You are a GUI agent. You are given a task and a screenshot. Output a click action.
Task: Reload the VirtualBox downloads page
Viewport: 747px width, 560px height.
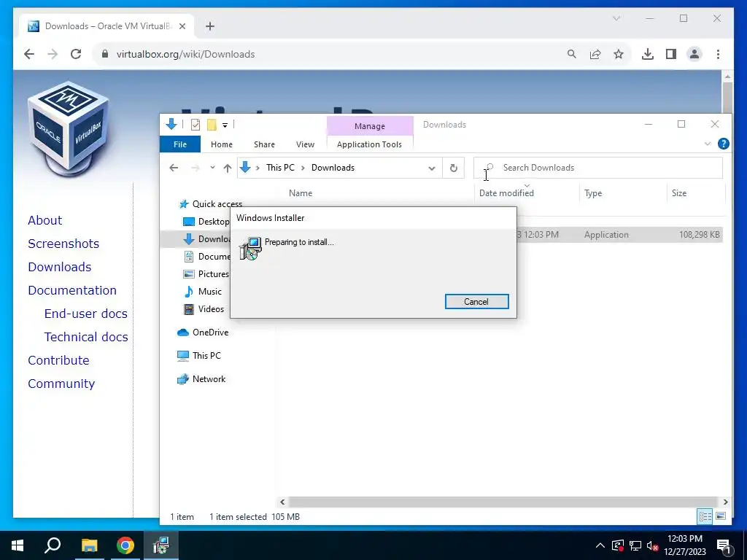coord(76,54)
